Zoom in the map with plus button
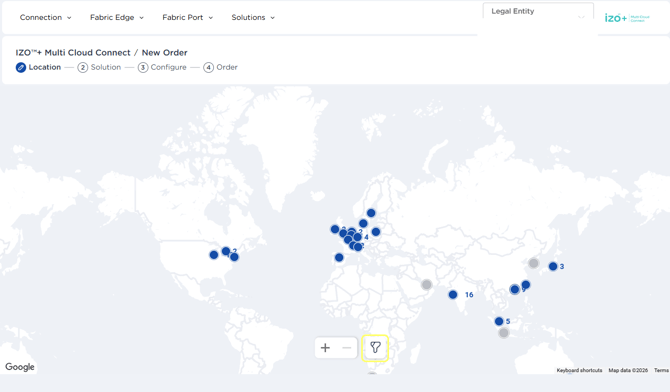The height and width of the screenshot is (392, 670). click(x=325, y=348)
